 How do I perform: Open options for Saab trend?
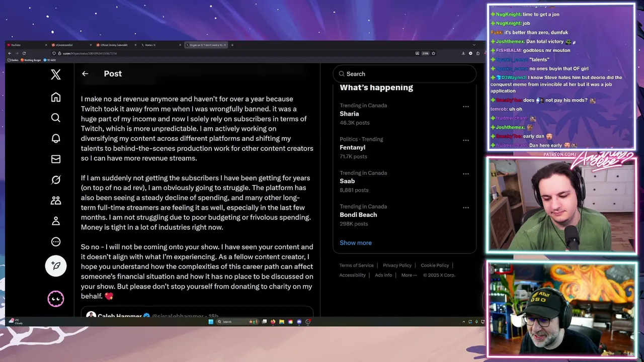coord(466,174)
